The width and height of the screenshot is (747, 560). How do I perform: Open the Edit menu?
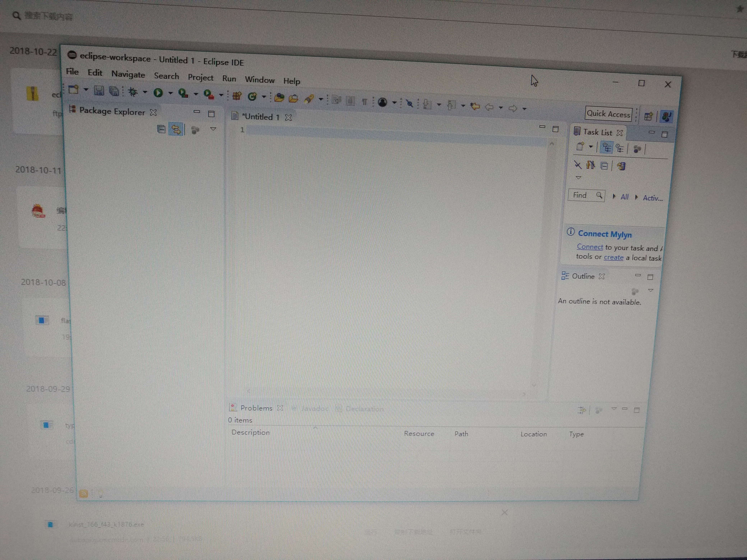tap(95, 73)
